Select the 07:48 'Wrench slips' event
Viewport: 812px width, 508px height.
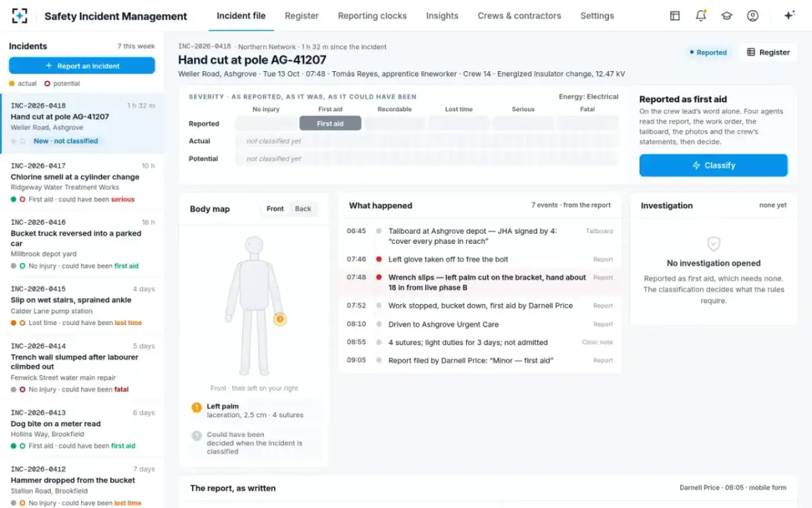pos(480,282)
